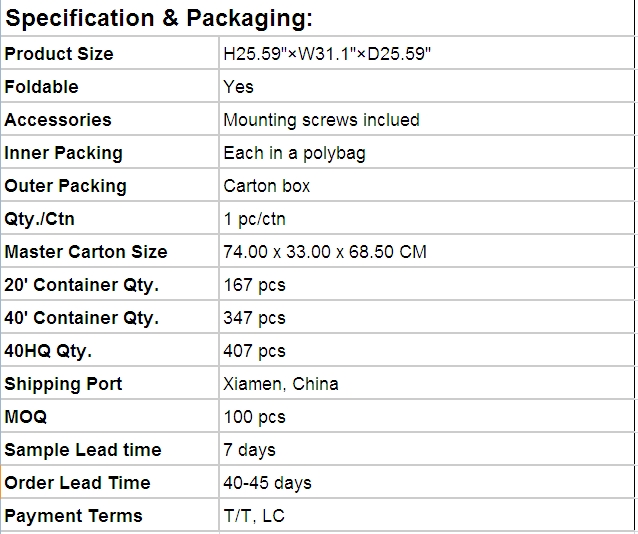This screenshot has width=638, height=534.
Task: Select the MOQ label cell
Action: click(x=110, y=416)
